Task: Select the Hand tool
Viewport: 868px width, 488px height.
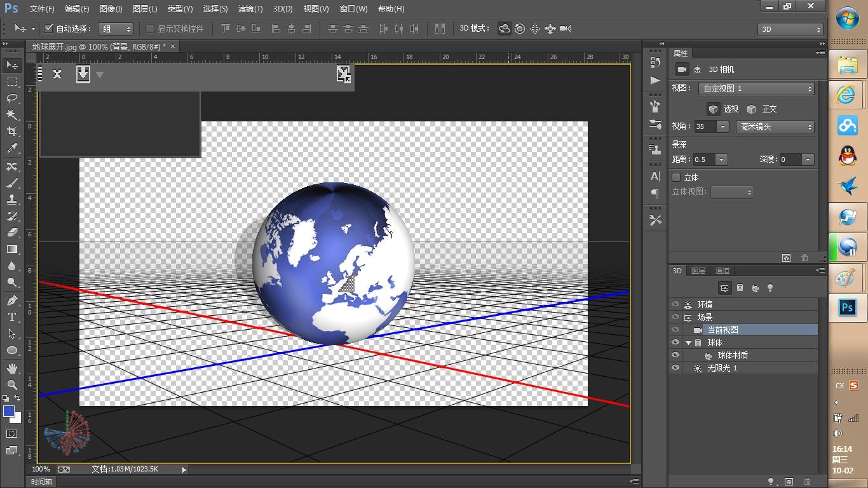Action: pos(12,369)
